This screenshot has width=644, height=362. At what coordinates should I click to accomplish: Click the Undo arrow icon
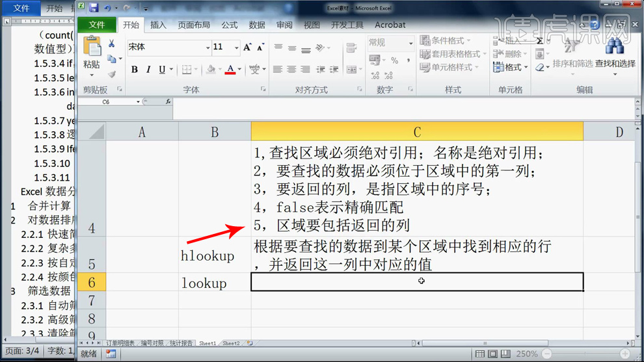tap(107, 8)
